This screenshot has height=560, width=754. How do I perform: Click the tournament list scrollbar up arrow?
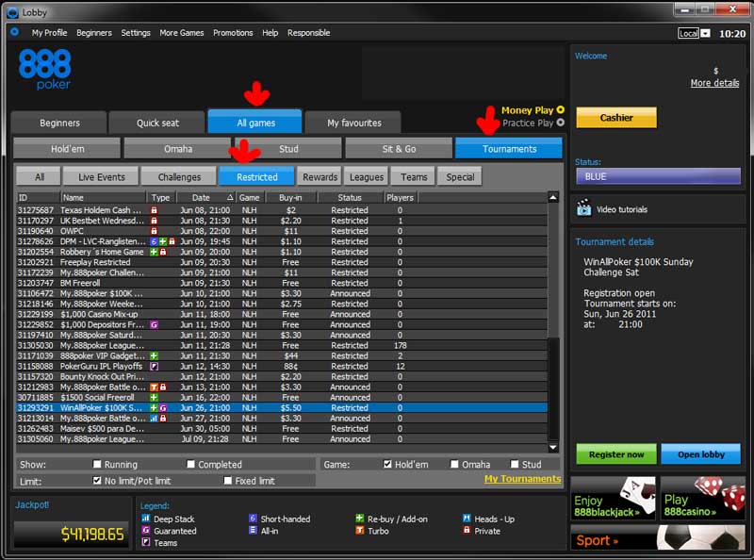click(x=553, y=197)
